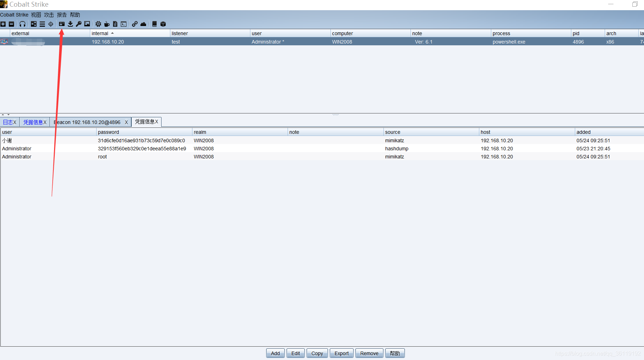Sort sessions by arch column header
This screenshot has width=644, height=360.
tap(622, 33)
